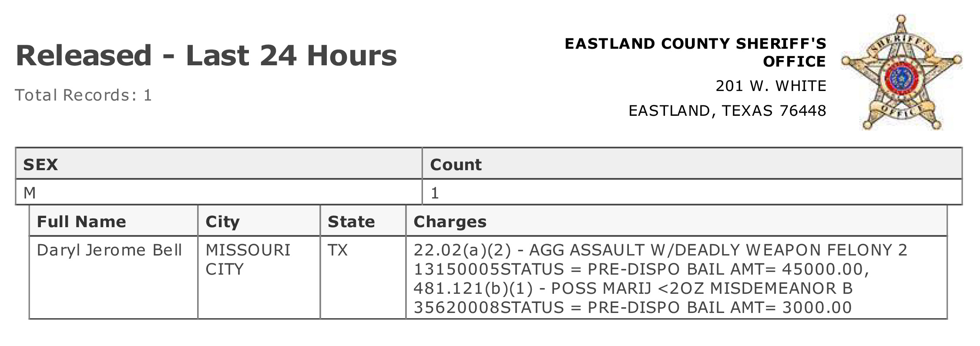Click the 201 W. WHITE address line

[x=771, y=86]
